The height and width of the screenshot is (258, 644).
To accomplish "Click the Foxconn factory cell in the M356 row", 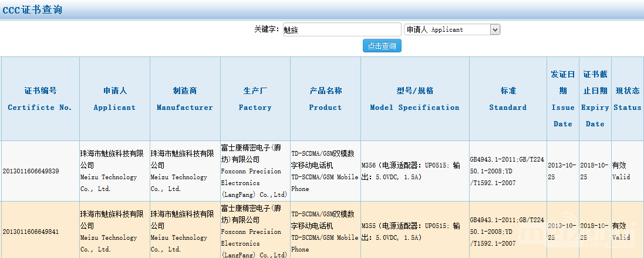I will point(255,171).
